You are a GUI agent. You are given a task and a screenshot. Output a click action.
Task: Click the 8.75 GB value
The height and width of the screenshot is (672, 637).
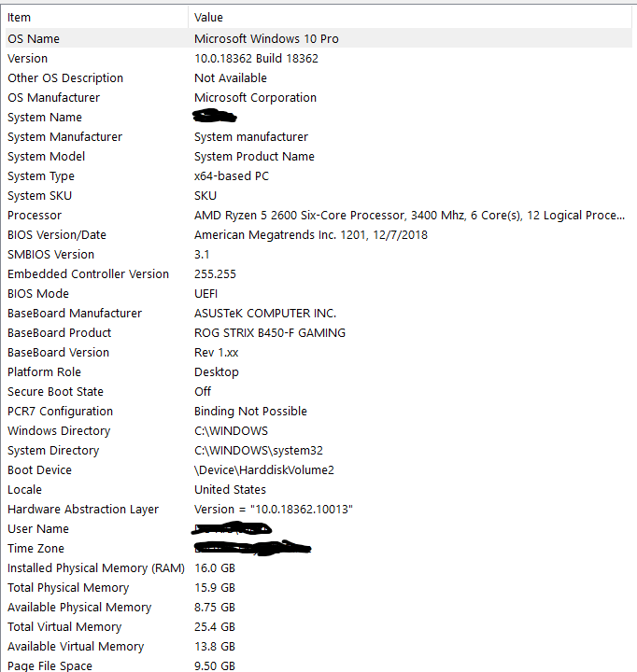pos(215,608)
